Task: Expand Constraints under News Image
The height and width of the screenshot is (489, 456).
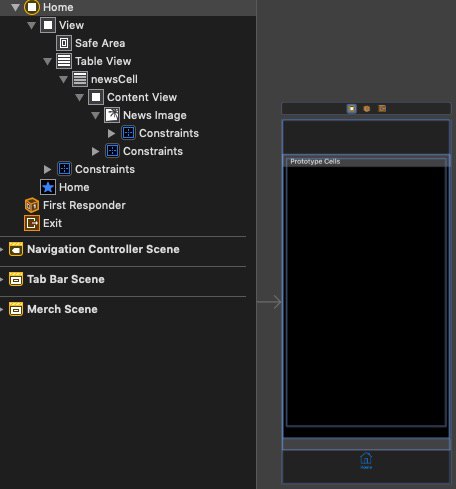Action: click(112, 133)
